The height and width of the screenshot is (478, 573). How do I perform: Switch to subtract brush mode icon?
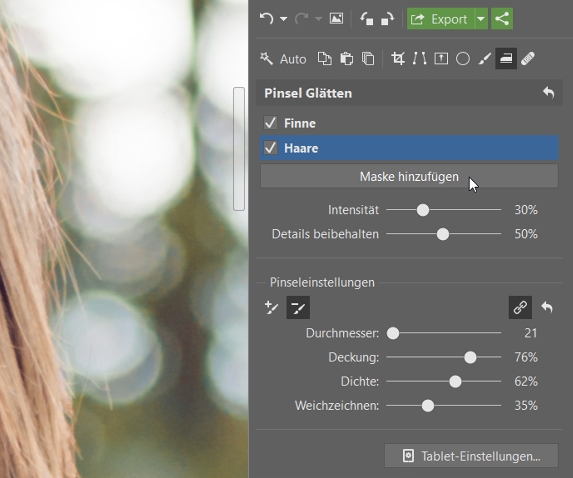[298, 307]
